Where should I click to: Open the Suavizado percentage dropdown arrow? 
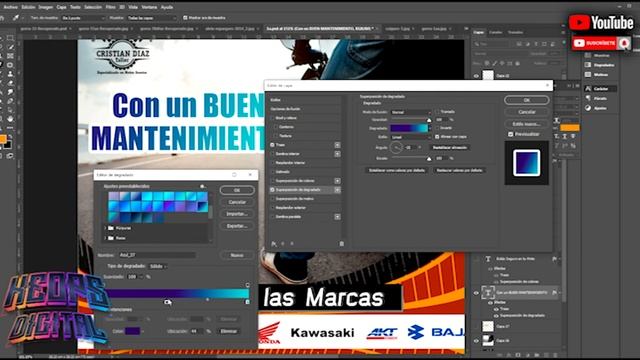pos(141,277)
